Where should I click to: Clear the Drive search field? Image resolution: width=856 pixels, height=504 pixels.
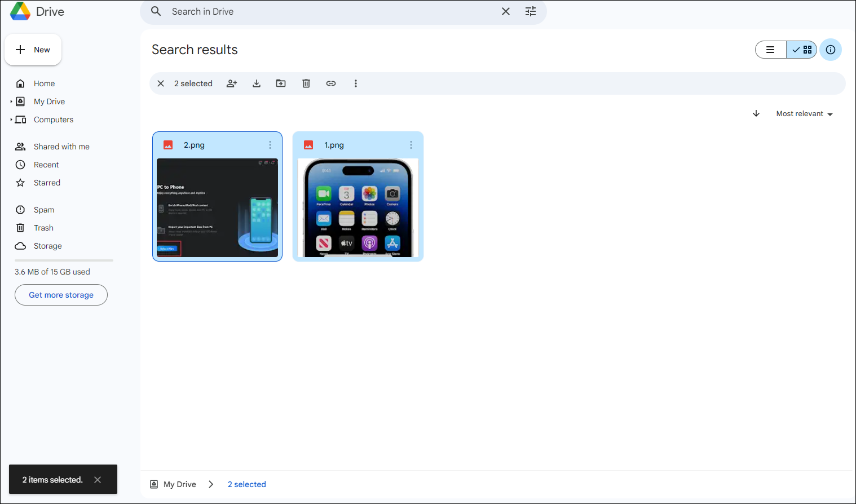pos(506,11)
